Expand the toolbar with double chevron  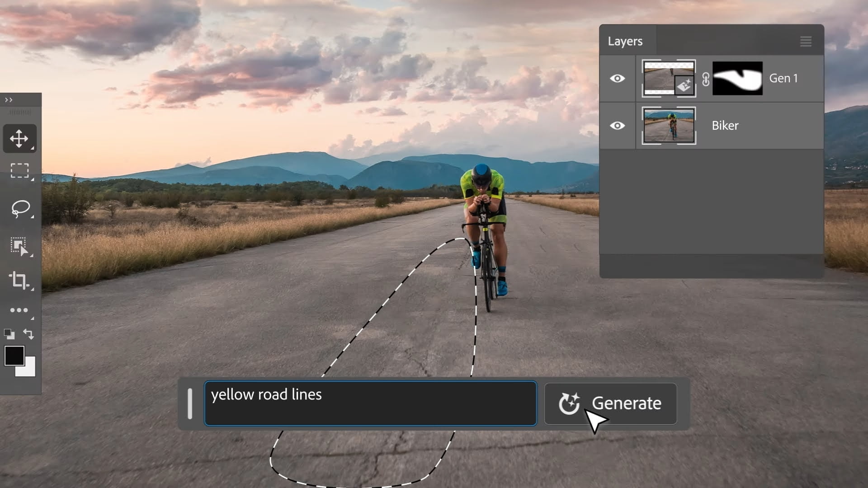9,100
